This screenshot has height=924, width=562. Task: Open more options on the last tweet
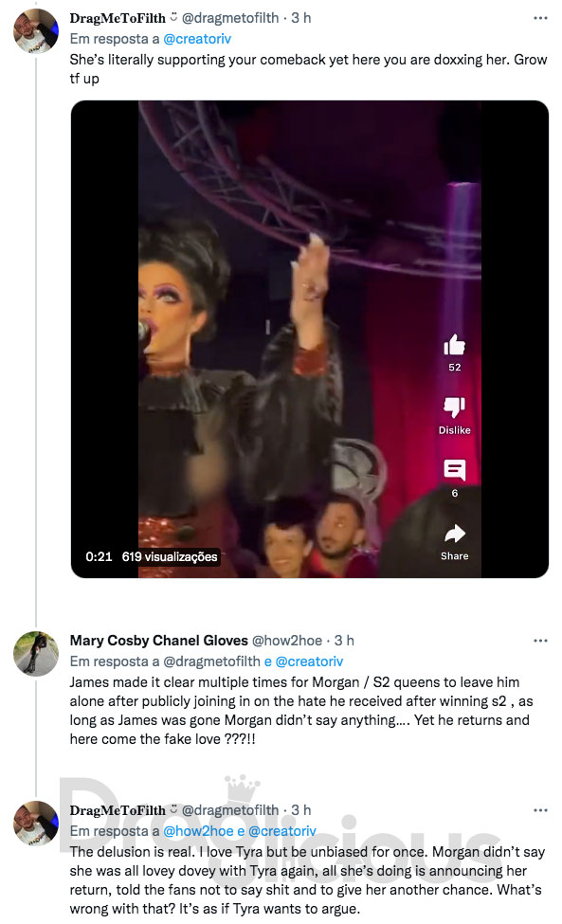tap(540, 810)
